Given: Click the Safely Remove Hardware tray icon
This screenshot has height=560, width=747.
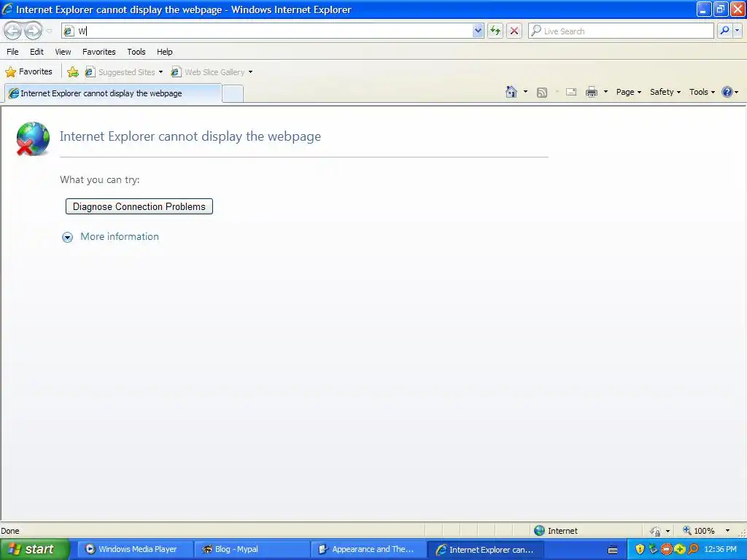Looking at the screenshot, I should coord(653,550).
